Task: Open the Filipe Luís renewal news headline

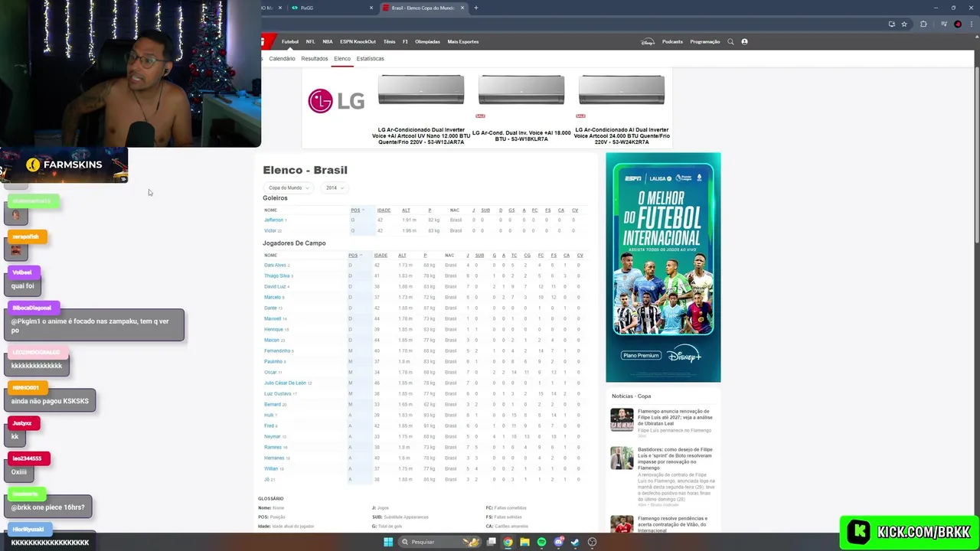Action: [x=675, y=417]
